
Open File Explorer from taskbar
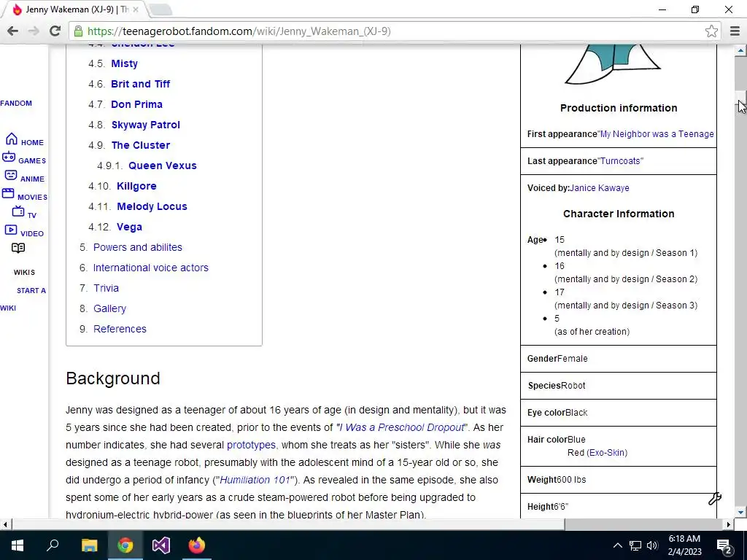[x=89, y=545]
